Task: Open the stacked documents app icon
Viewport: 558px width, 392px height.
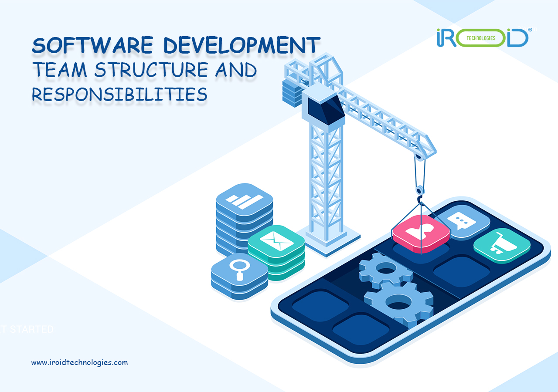Action: (243, 200)
